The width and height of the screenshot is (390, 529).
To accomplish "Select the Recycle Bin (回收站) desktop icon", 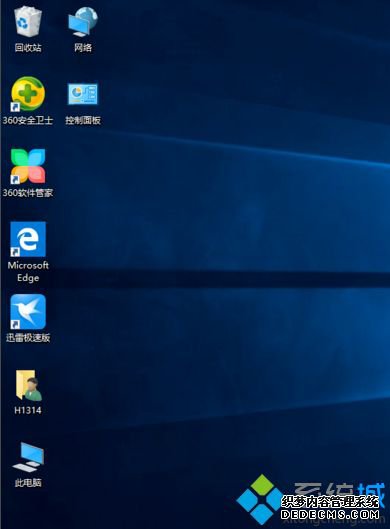I will 28,22.
